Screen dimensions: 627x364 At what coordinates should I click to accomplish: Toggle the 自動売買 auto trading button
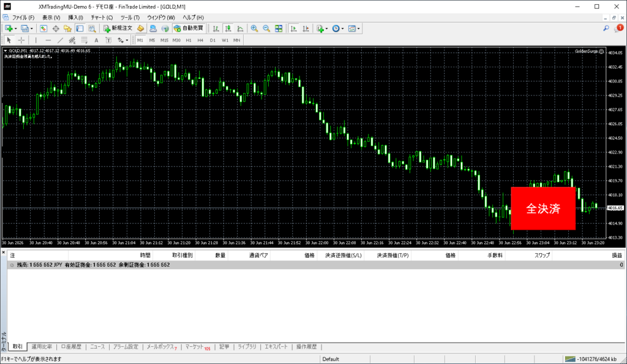click(189, 28)
